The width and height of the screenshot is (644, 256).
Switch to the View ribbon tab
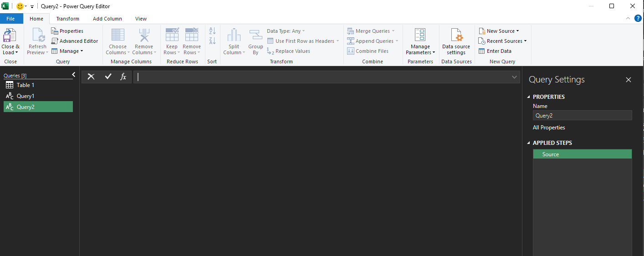pyautogui.click(x=141, y=19)
